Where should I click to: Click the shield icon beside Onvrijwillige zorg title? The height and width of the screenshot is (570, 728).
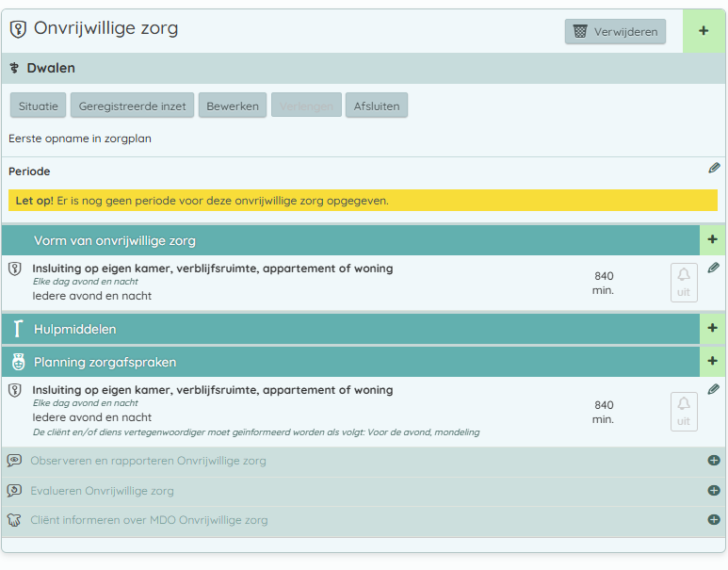pos(18,30)
